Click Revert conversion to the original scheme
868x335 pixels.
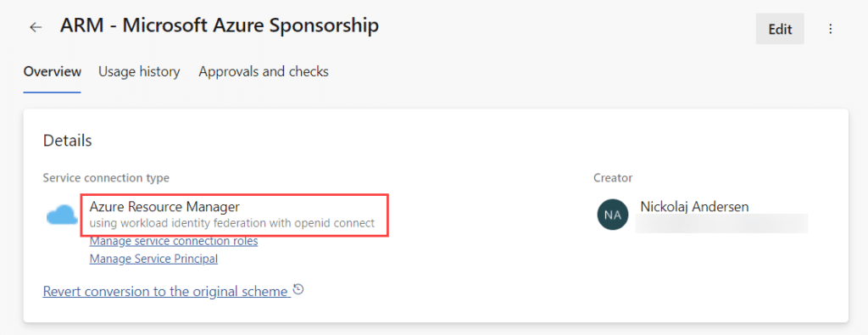click(x=167, y=291)
